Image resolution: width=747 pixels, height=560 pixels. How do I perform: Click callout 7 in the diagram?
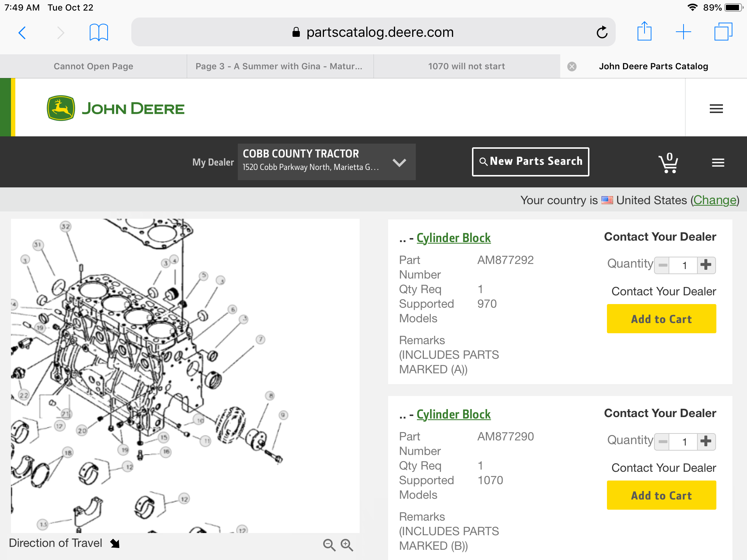pyautogui.click(x=260, y=339)
